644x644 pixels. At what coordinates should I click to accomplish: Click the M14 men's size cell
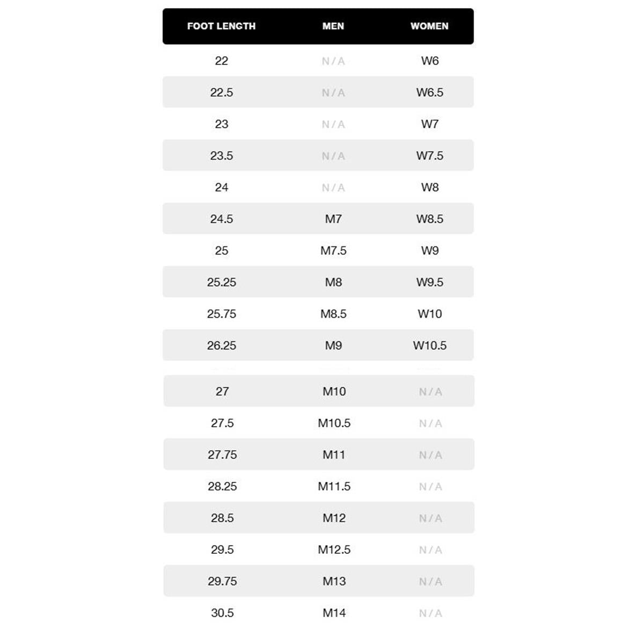pyautogui.click(x=334, y=613)
